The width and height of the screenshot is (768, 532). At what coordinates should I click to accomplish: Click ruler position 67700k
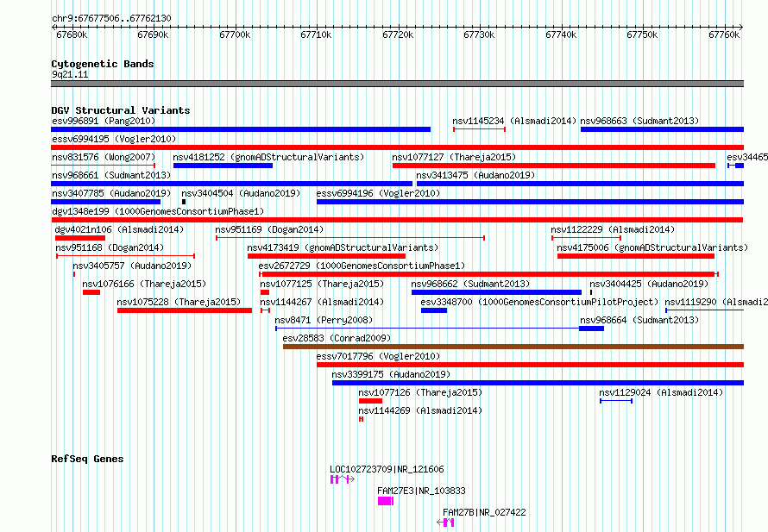pos(235,34)
